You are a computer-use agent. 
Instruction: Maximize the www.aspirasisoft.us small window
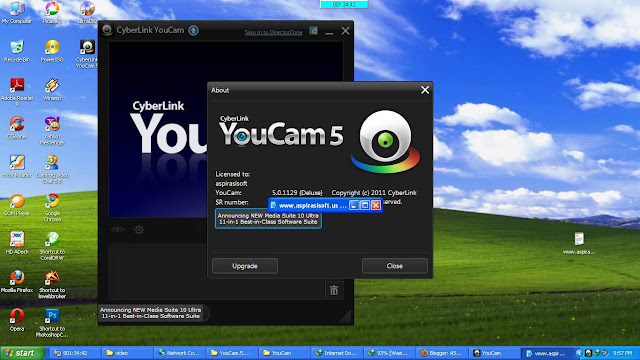[x=365, y=205]
